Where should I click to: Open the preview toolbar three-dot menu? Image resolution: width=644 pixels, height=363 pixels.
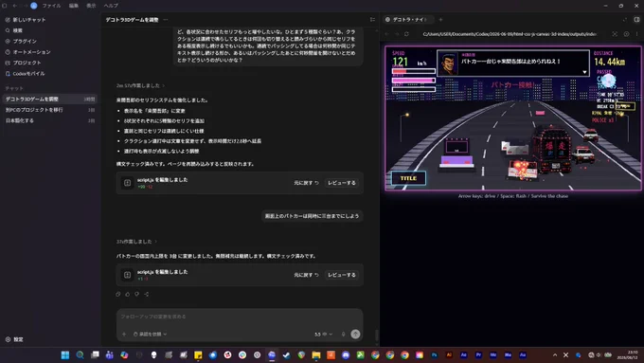point(637,34)
